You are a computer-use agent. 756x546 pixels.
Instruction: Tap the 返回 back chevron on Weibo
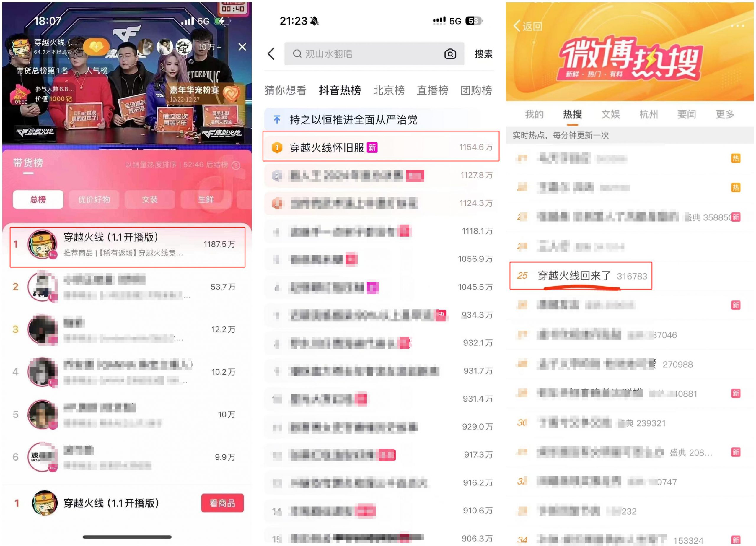(x=528, y=26)
